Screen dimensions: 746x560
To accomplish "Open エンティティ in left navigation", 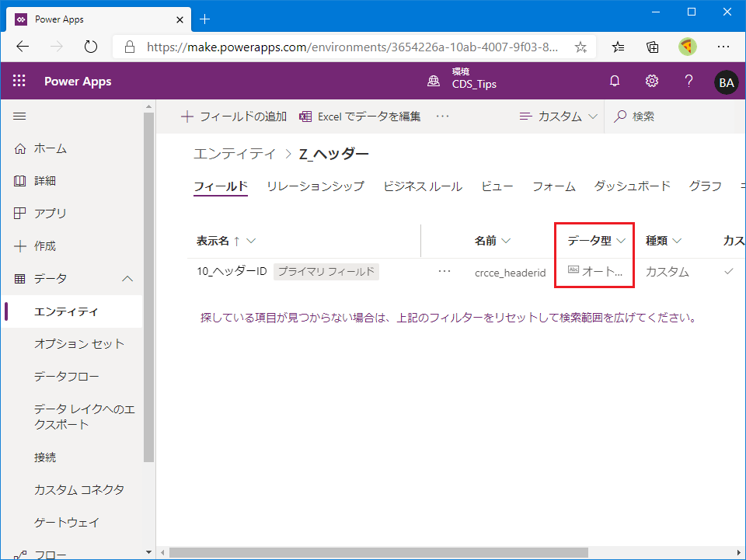I will click(x=71, y=311).
